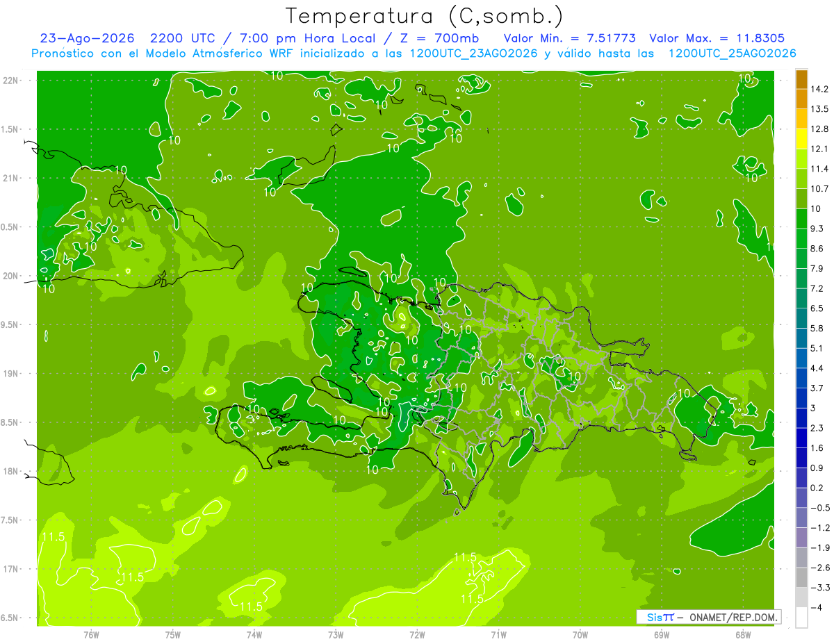Click the "14.2" value on color legend
The width and height of the screenshot is (834, 644).
[x=821, y=90]
